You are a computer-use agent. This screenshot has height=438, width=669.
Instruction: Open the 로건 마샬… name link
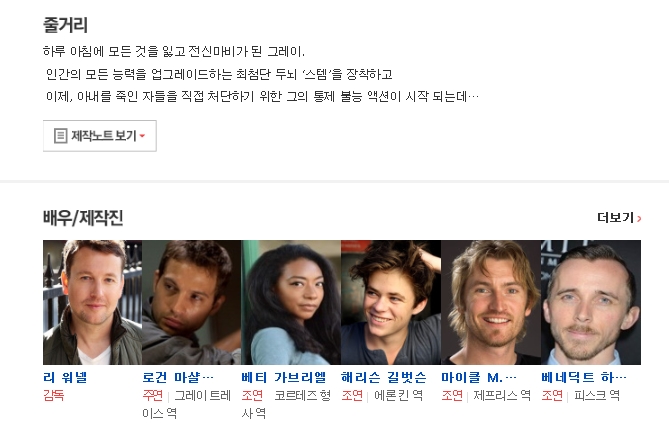[178, 377]
